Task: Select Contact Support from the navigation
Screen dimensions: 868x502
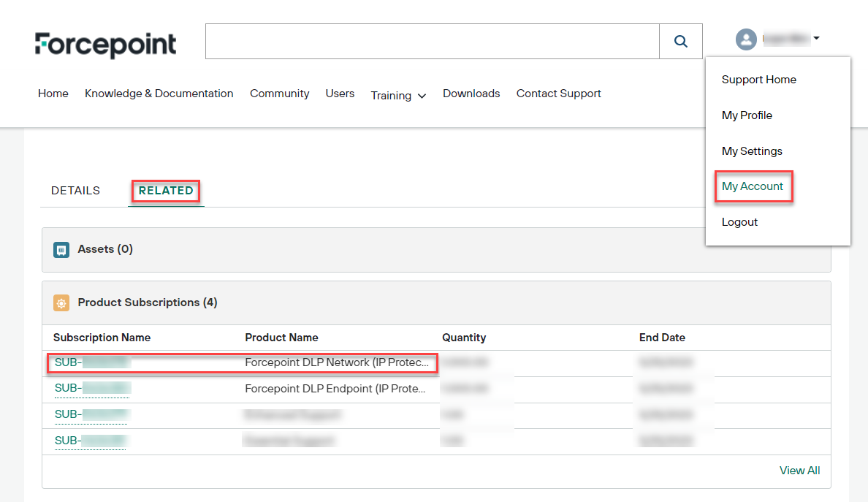Action: point(558,94)
